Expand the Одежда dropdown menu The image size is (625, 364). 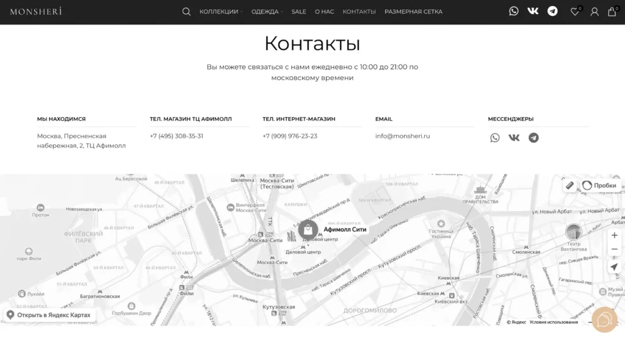click(266, 12)
